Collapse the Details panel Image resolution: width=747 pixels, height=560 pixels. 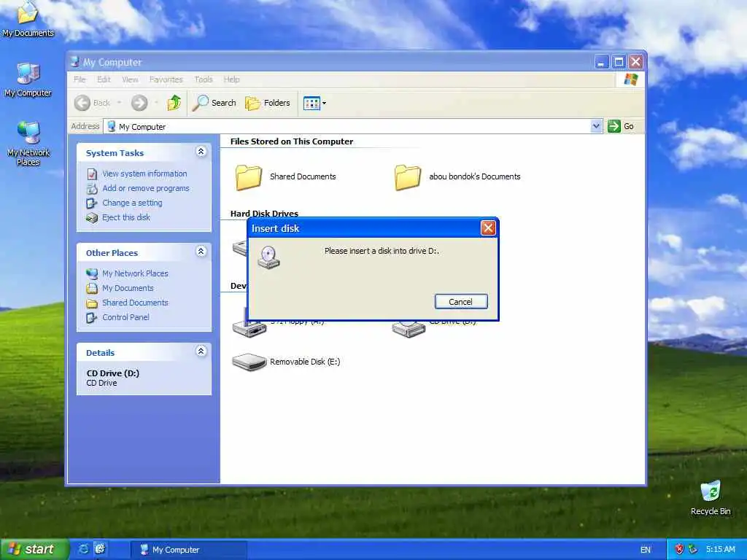pos(201,351)
